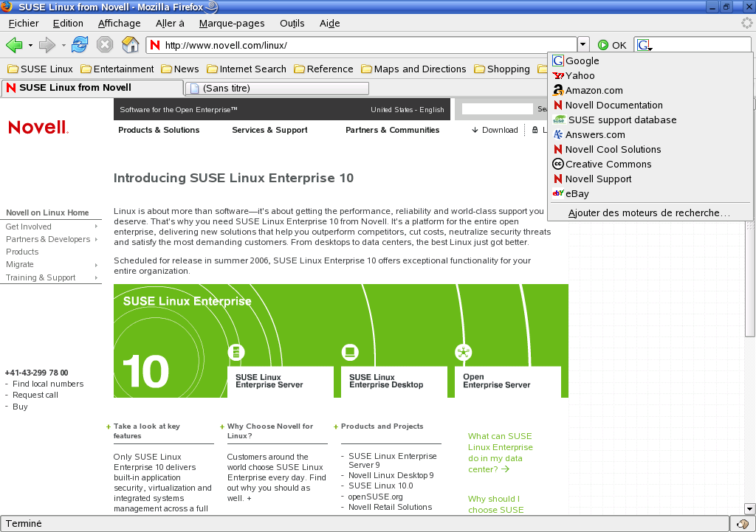
Task: Open the Internet Search bookmarks folder
Action: tap(247, 69)
